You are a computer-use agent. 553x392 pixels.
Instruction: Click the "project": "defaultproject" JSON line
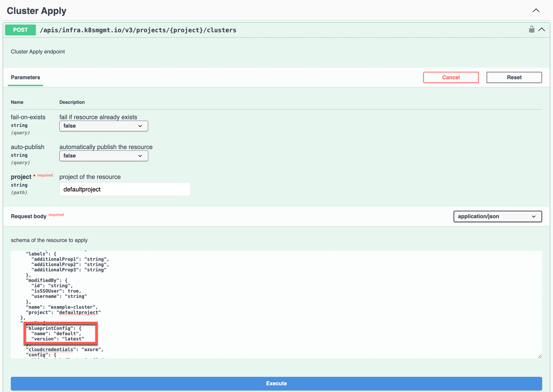pyautogui.click(x=63, y=312)
